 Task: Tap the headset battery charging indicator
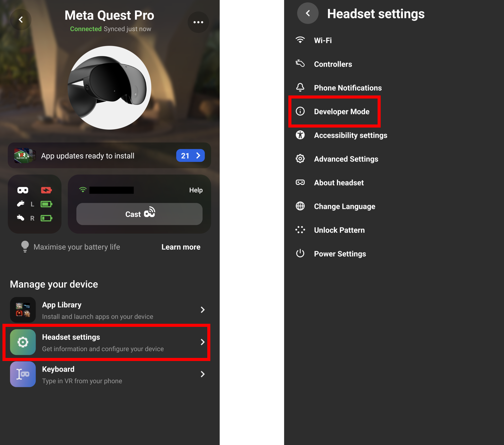(x=46, y=190)
